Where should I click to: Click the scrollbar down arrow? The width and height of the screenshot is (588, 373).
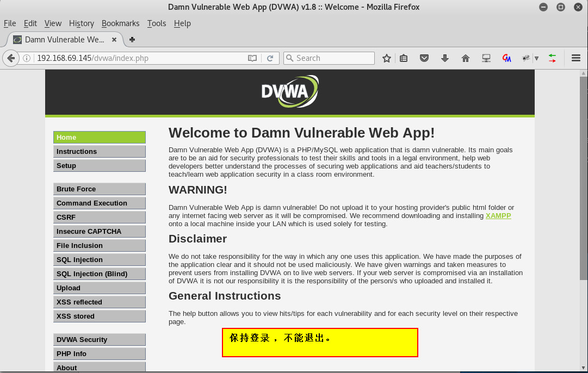[x=583, y=368]
